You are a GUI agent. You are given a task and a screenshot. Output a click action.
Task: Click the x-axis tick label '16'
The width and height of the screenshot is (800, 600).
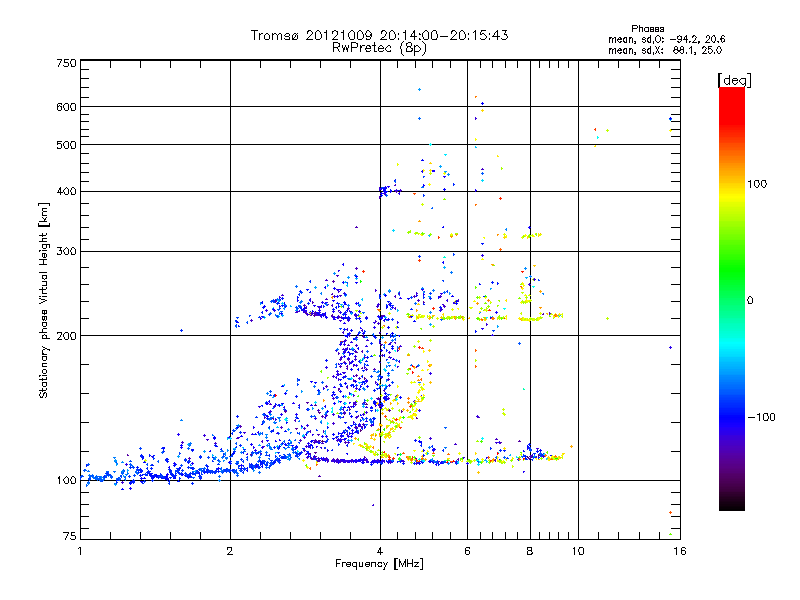(680, 551)
